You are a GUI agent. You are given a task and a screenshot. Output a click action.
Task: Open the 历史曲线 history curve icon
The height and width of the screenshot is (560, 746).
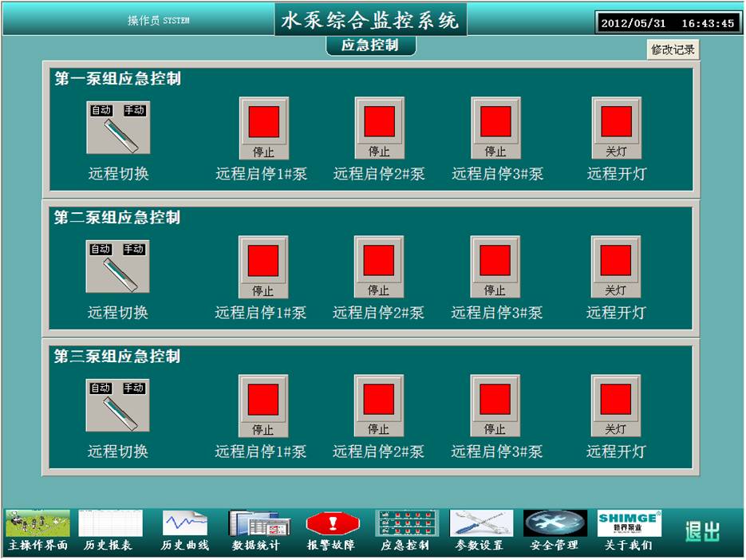click(185, 524)
